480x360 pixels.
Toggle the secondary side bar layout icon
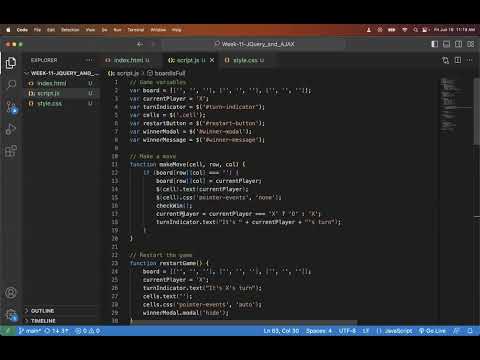(x=458, y=44)
